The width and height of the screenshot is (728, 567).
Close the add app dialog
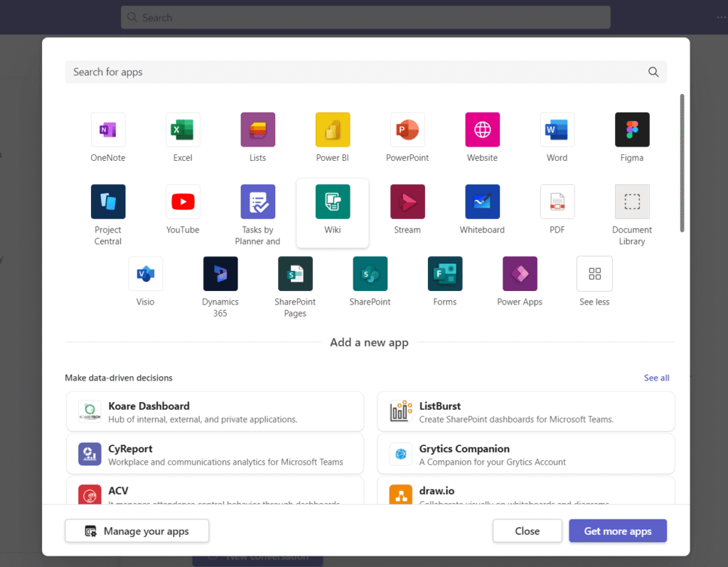click(x=528, y=531)
